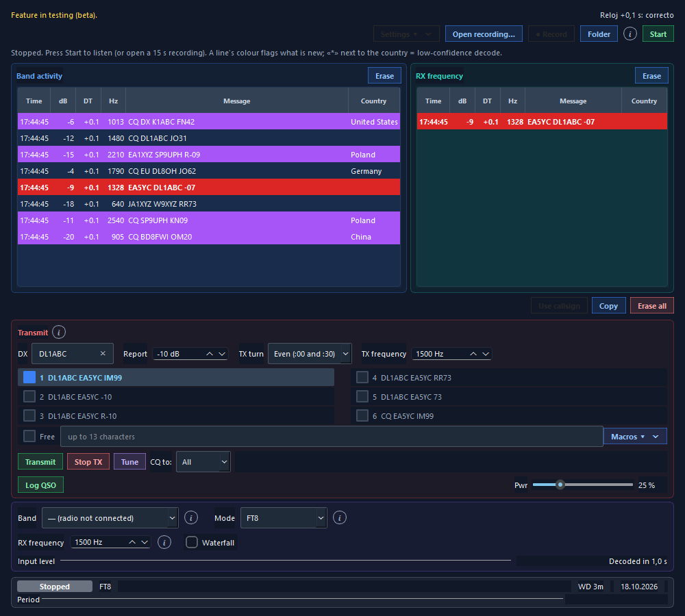Select the CQ EU DL8OH JO62 row
The image size is (685, 616).
click(x=209, y=170)
